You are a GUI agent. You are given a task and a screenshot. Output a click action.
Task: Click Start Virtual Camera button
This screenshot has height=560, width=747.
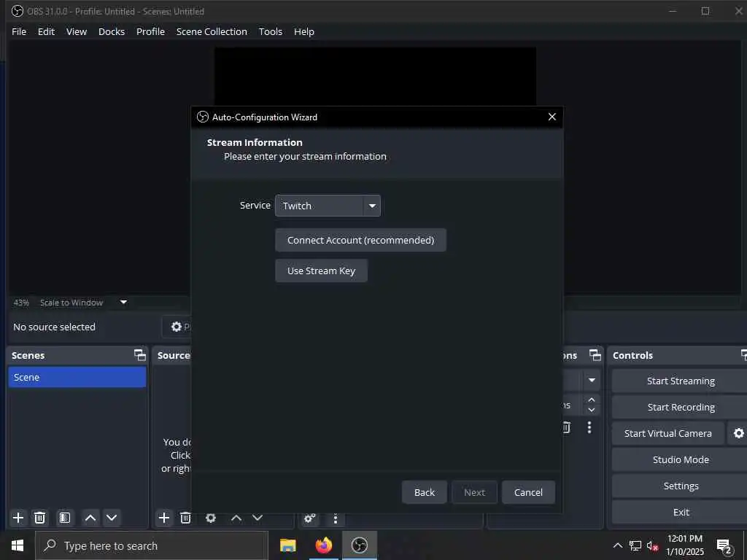pos(668,433)
